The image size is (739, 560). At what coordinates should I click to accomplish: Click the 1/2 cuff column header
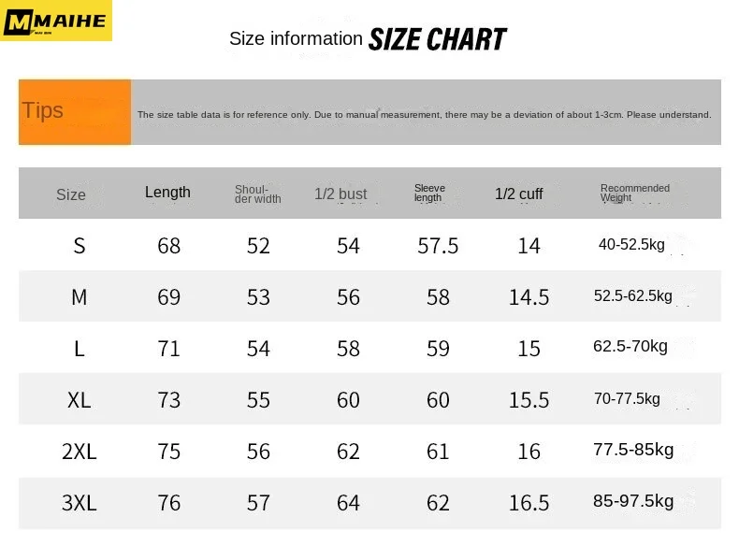[x=519, y=194]
